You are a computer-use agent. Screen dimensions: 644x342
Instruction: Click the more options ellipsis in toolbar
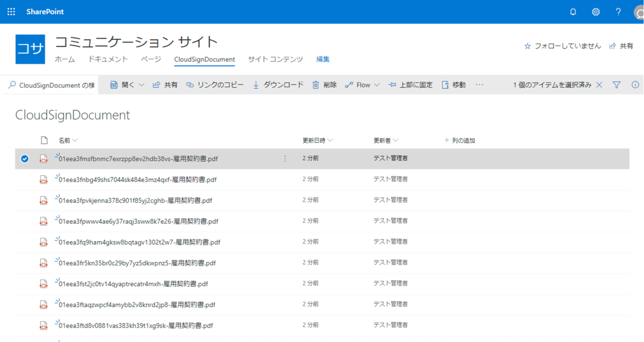[479, 85]
